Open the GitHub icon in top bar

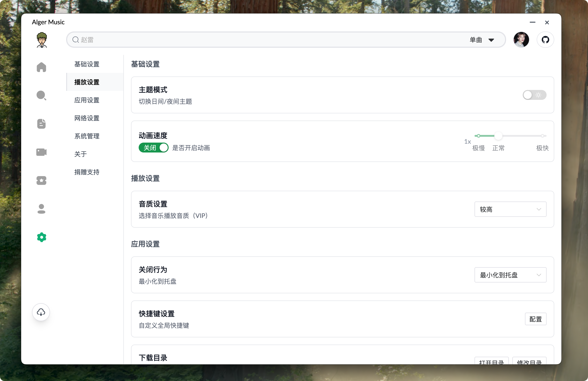(545, 40)
